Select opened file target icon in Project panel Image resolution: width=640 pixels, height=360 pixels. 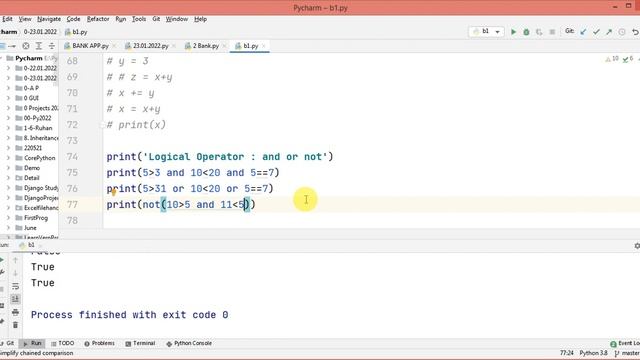tap(26, 46)
